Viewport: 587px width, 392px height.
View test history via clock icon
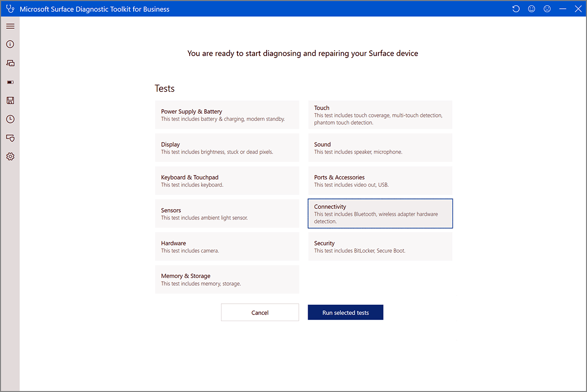click(10, 118)
